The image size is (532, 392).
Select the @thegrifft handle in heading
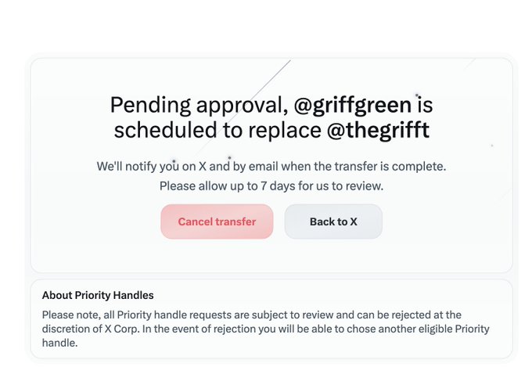(x=377, y=131)
